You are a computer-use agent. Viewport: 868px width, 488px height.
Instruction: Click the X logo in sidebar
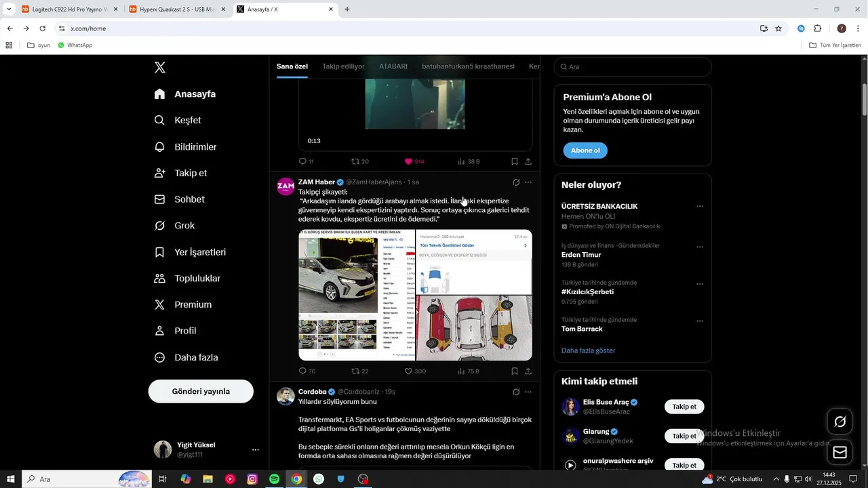click(x=160, y=67)
